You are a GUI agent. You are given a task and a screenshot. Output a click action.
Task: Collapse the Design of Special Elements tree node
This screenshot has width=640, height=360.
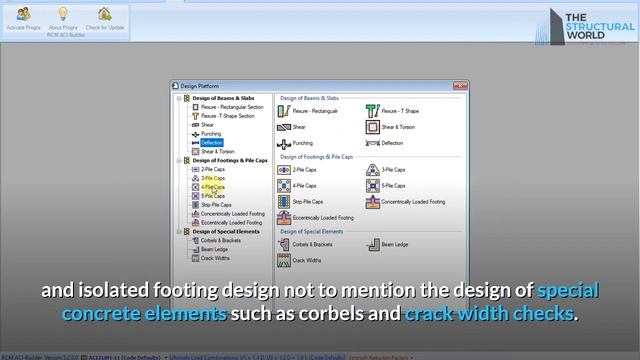179,231
